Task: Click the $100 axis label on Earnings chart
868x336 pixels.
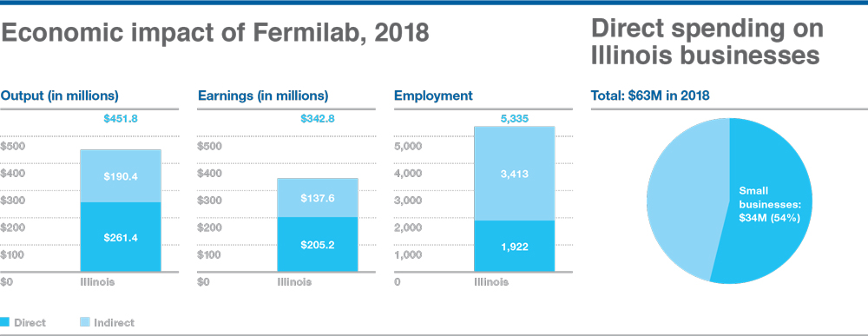Action: click(x=210, y=254)
